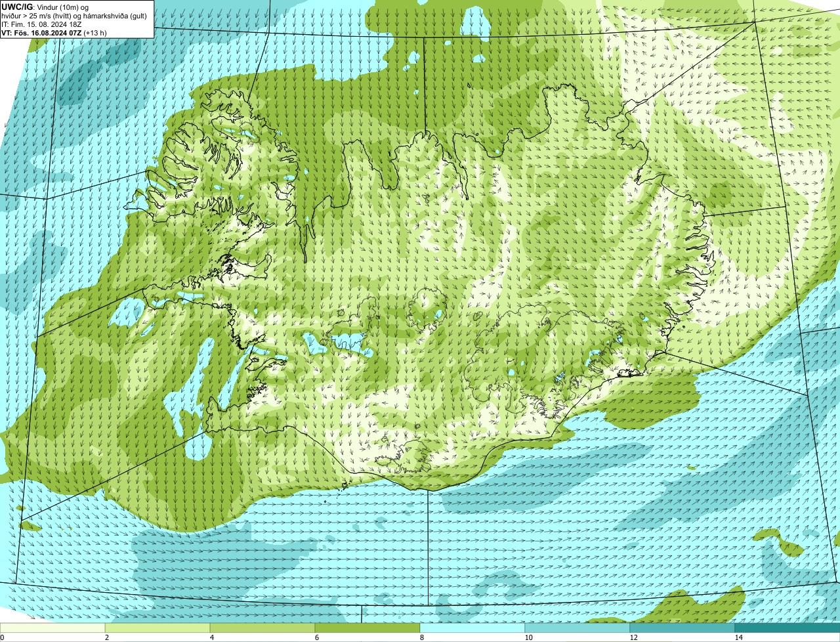This screenshot has width=840, height=642.
Task: Select the pale yellow 0–2 m/s scale segment
Action: point(52,628)
